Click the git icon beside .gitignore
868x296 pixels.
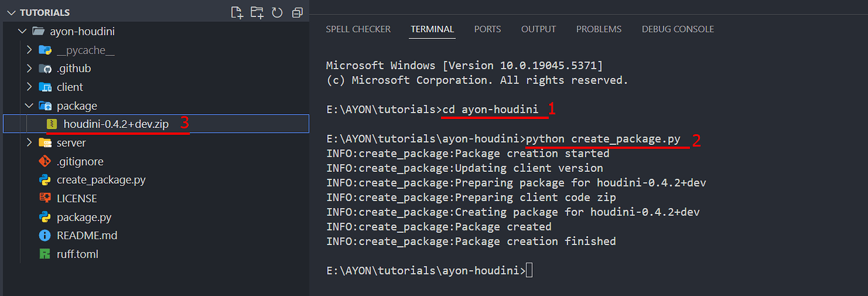[x=45, y=161]
